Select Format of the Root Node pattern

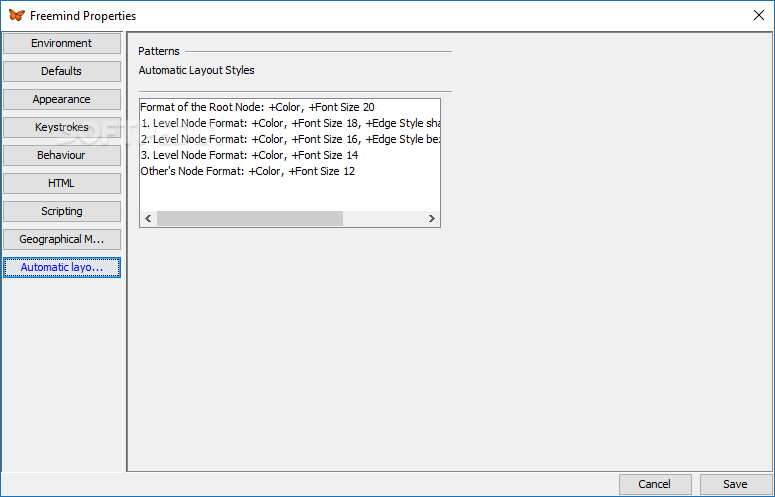(x=290, y=107)
